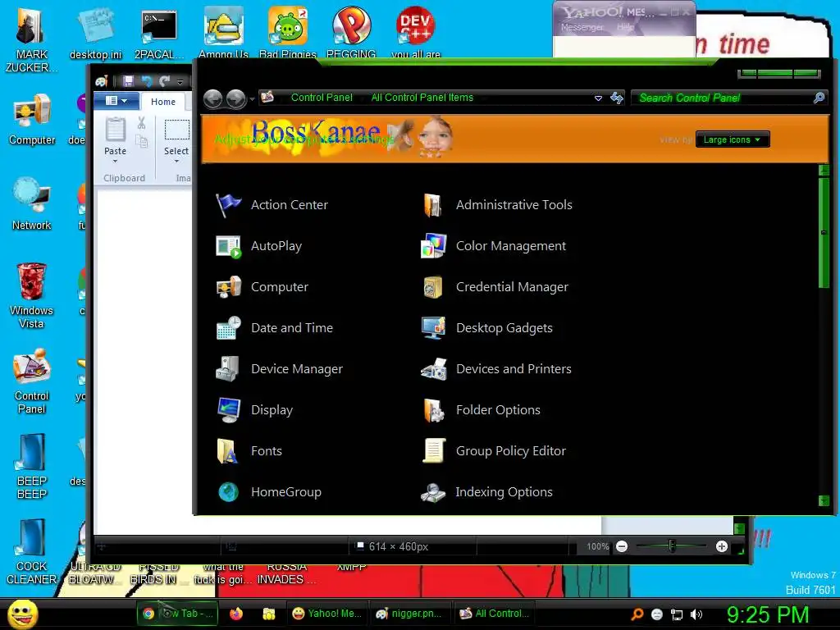Click the Undo icon in Paint's quick toolbar
Screen dimensions: 840x630
(x=146, y=81)
